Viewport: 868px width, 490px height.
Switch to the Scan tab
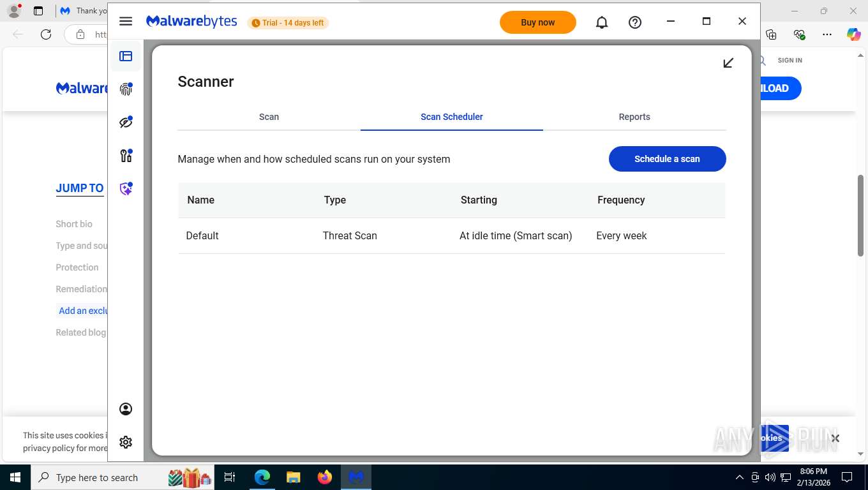pyautogui.click(x=269, y=117)
